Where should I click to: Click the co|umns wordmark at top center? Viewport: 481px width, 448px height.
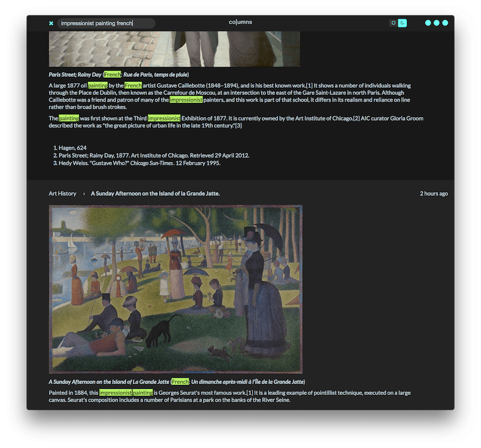(x=241, y=22)
